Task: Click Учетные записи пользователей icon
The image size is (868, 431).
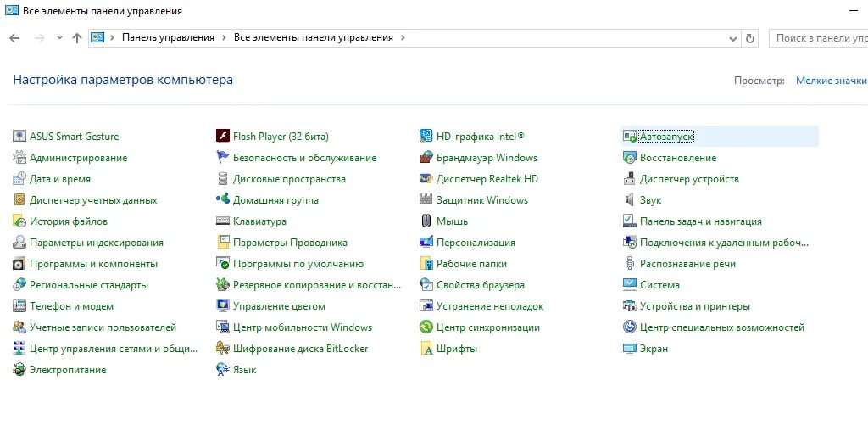Action: click(19, 327)
